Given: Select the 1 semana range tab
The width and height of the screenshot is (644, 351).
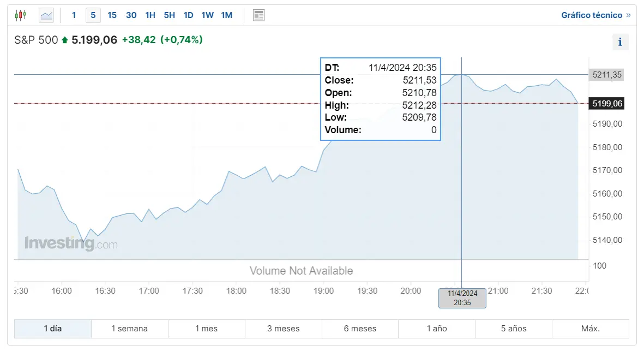Looking at the screenshot, I should (129, 329).
